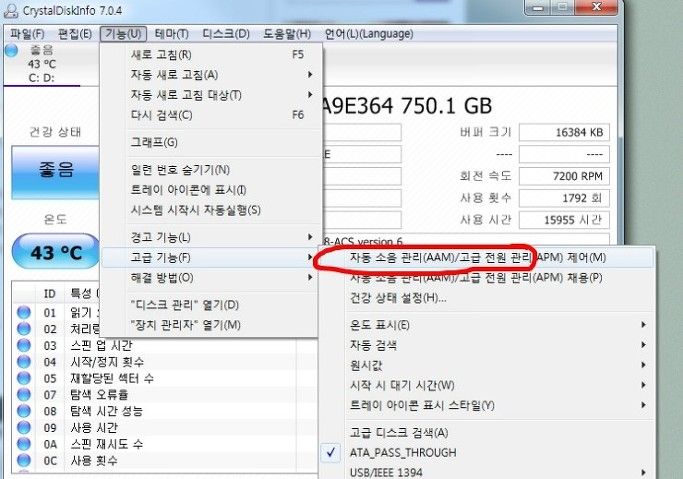Open AAM/APM 제어(M) submenu item
The height and width of the screenshot is (479, 683).
[x=487, y=257]
